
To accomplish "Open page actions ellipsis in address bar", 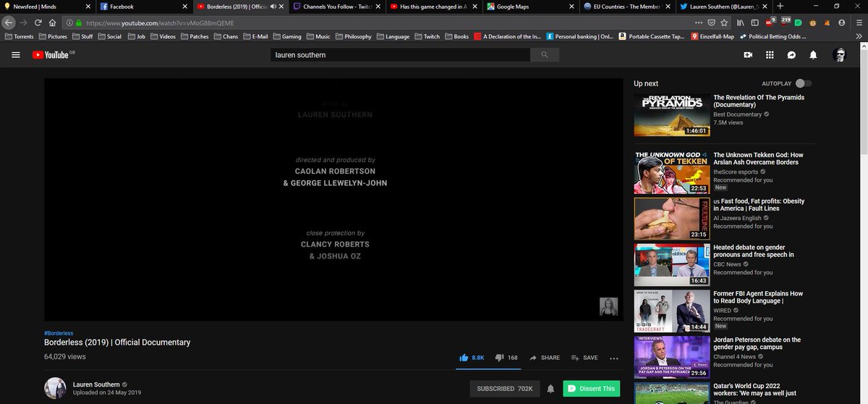I will tap(697, 22).
